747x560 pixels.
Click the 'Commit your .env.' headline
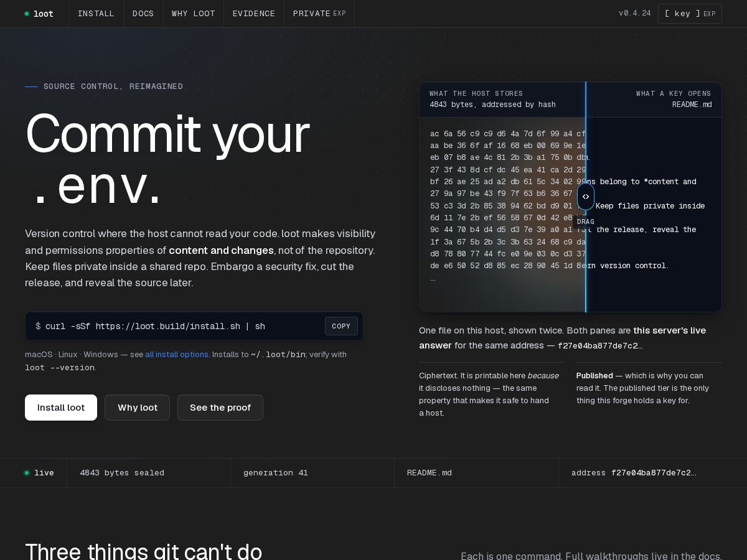pos(167,159)
